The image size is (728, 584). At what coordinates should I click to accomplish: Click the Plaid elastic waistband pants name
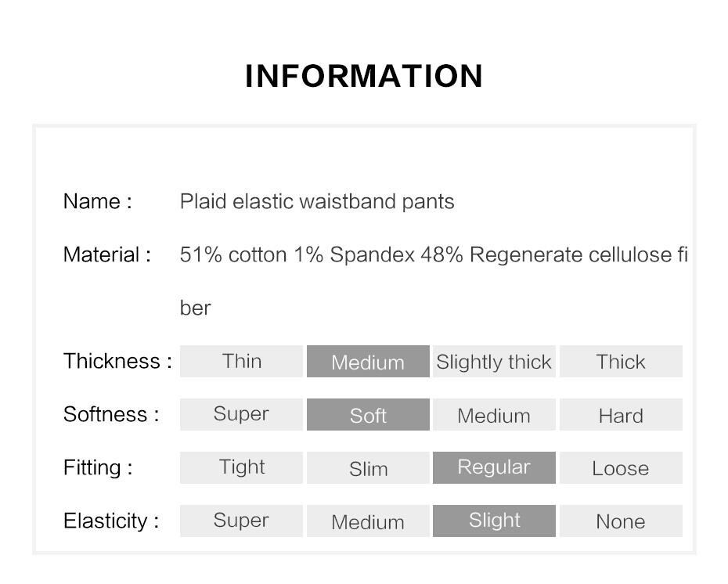click(317, 202)
